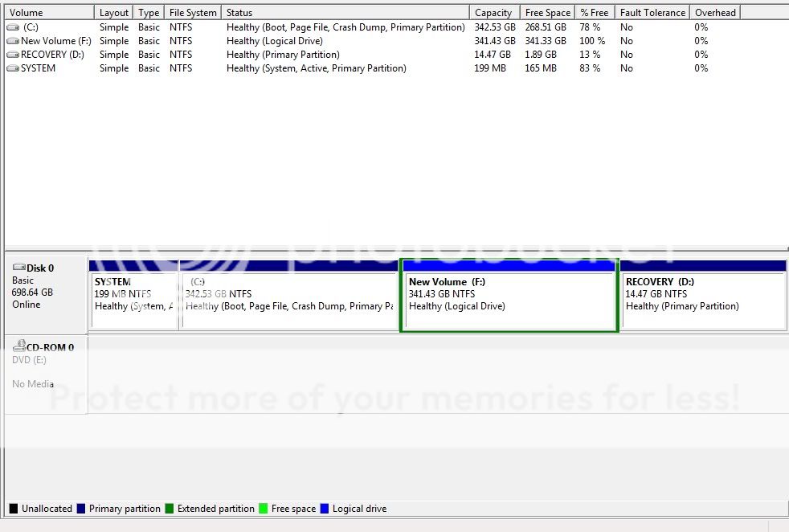Click the RECOVERY (D:) drive icon in list
The width and height of the screenshot is (789, 532).
pyautogui.click(x=13, y=55)
